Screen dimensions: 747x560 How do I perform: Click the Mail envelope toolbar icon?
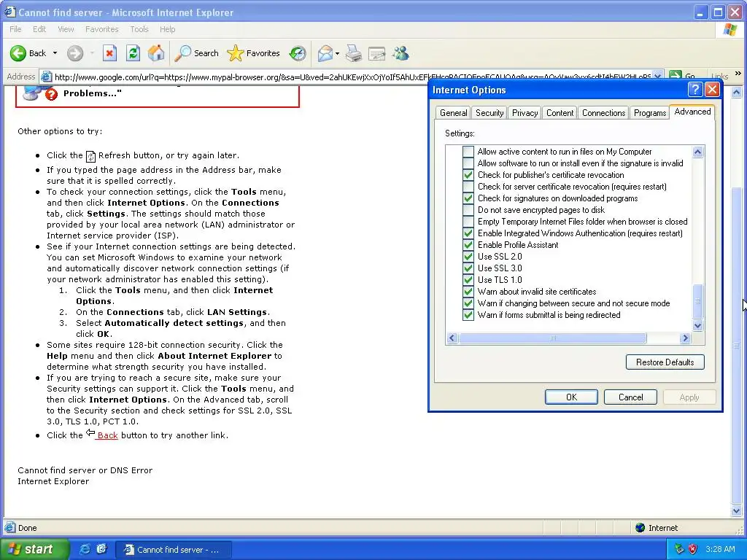pos(325,53)
